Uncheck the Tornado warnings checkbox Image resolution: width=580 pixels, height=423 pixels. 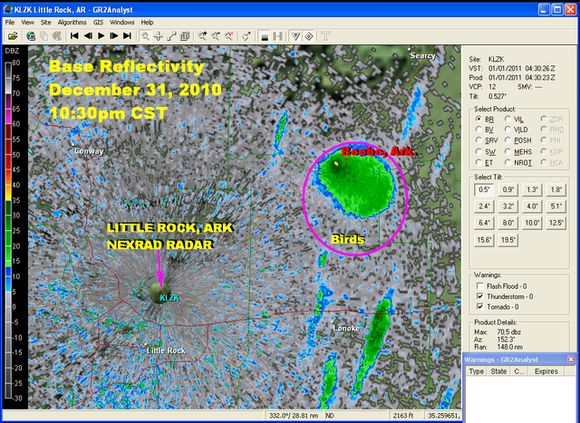pos(480,307)
